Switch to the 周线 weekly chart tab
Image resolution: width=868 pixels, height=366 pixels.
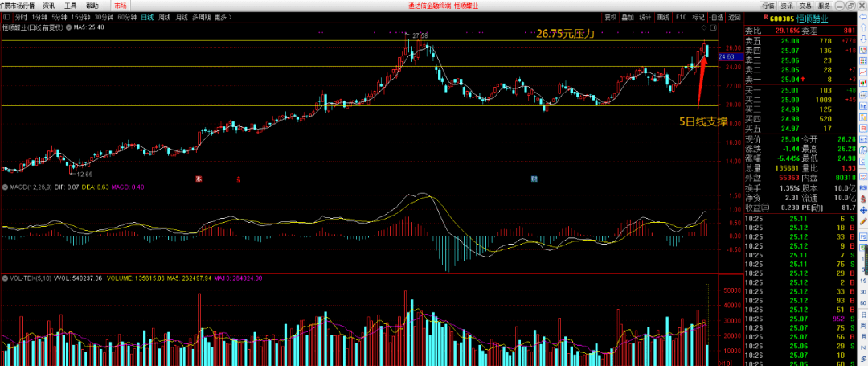pyautogui.click(x=165, y=16)
